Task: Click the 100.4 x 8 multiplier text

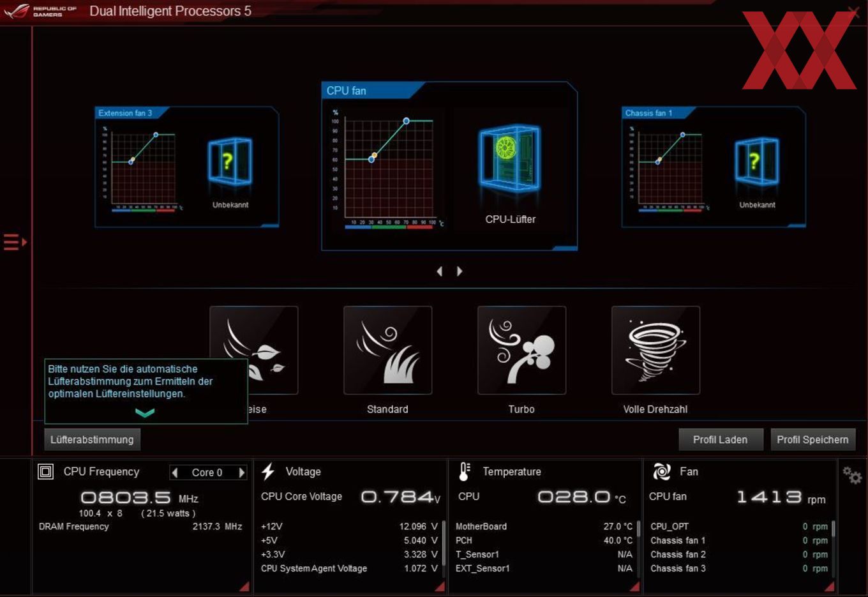Action: point(100,513)
